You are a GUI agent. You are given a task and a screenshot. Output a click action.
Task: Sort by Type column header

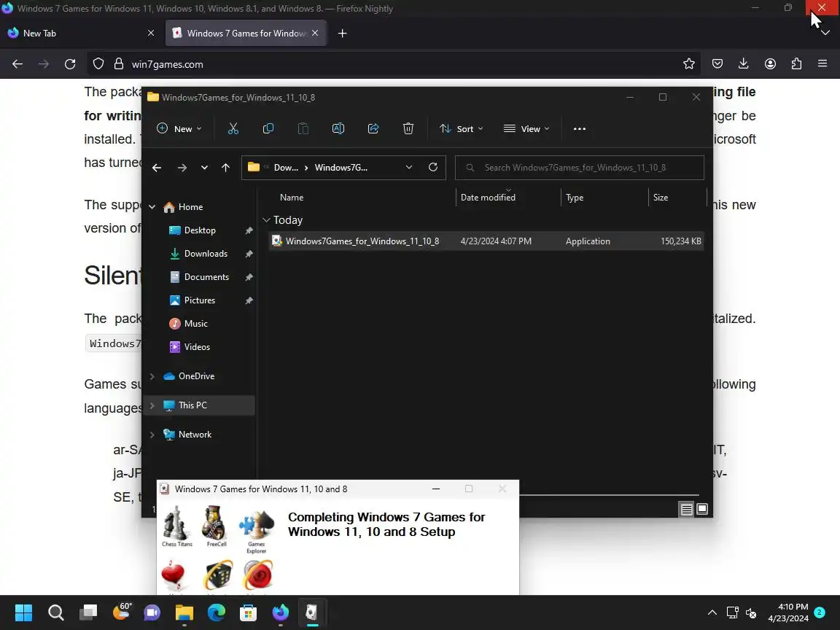pyautogui.click(x=575, y=198)
